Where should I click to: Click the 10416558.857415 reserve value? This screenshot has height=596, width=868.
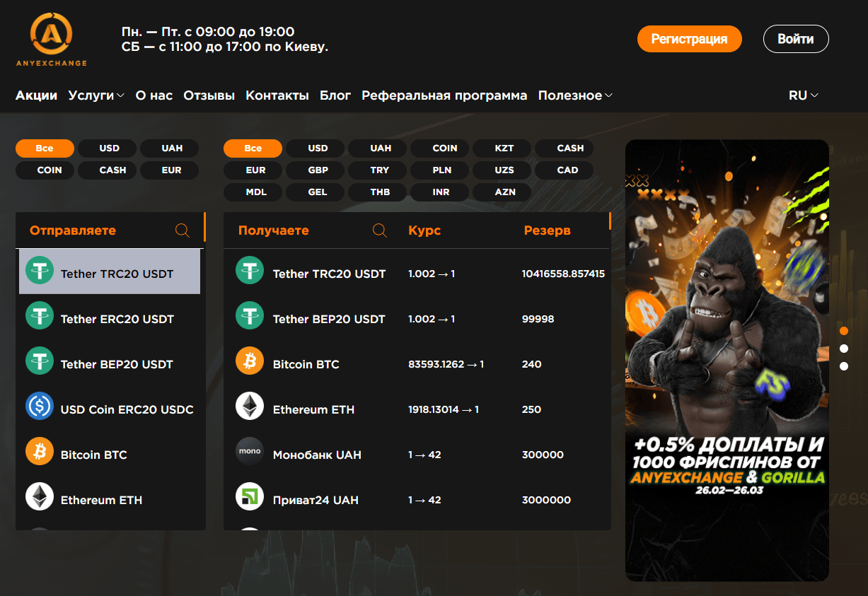[563, 274]
